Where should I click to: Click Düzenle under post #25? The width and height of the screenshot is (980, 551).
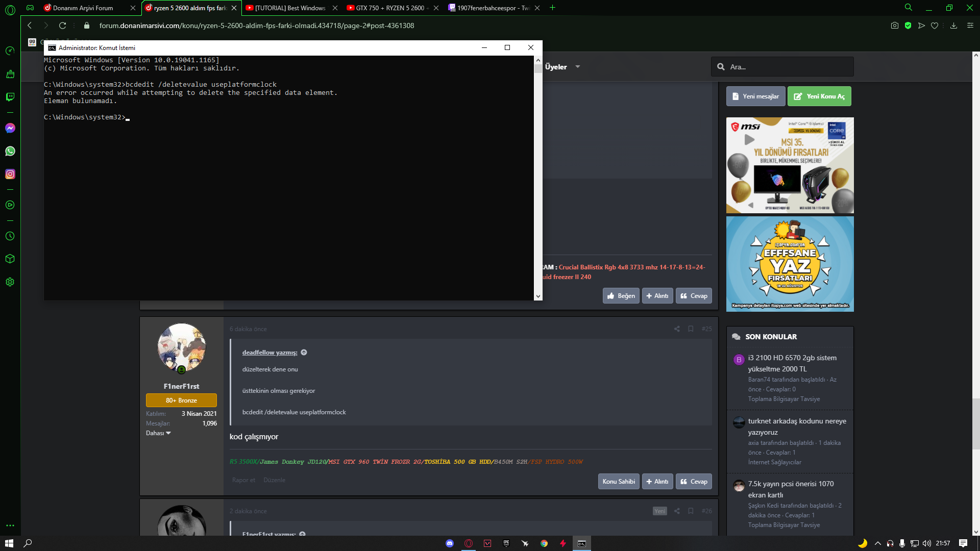coord(274,480)
